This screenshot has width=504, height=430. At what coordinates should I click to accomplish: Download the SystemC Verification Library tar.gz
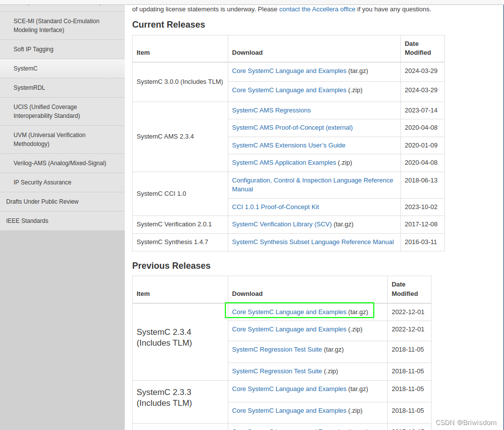(282, 224)
